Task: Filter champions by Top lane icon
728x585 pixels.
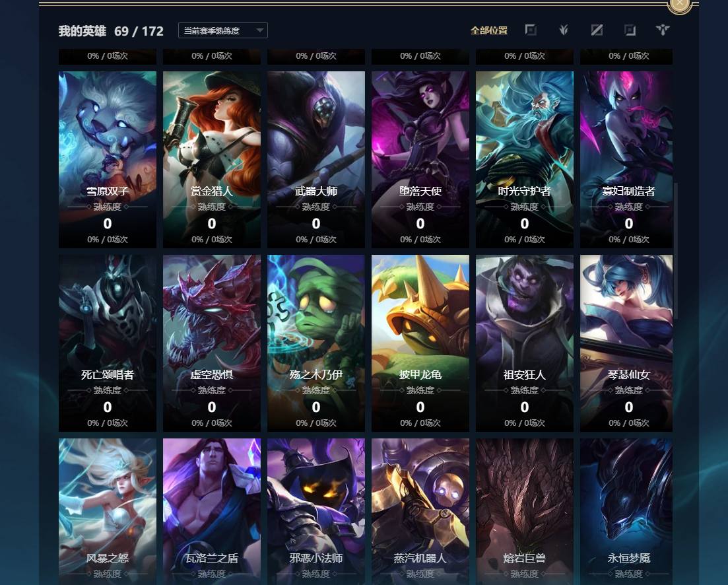Action: tap(530, 30)
